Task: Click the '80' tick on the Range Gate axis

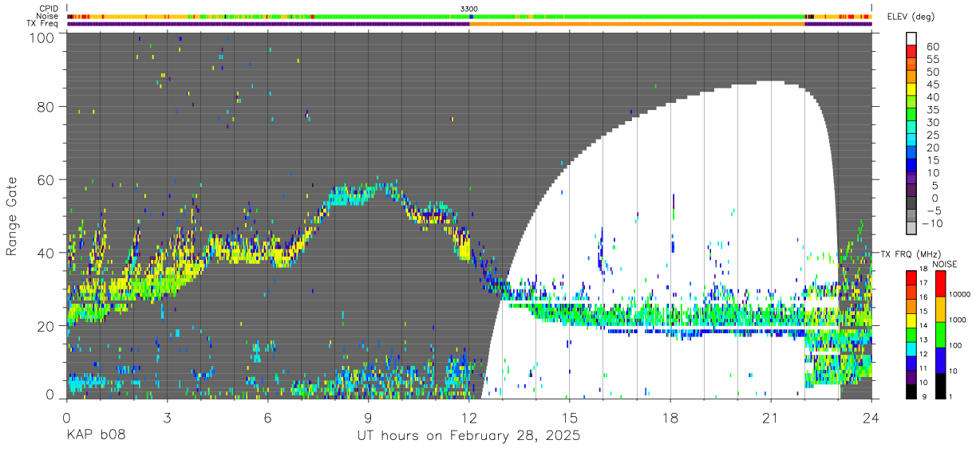Action: 45,107
